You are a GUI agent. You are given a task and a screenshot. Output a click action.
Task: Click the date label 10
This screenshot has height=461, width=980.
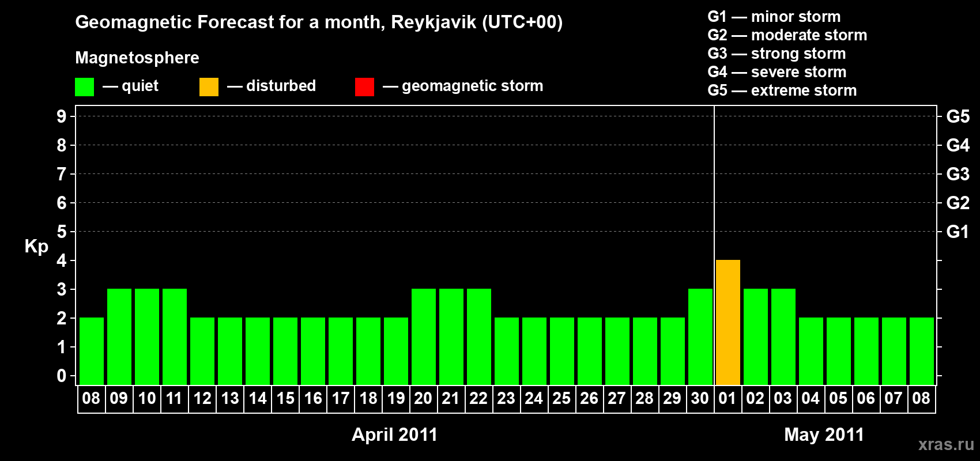pyautogui.click(x=146, y=398)
